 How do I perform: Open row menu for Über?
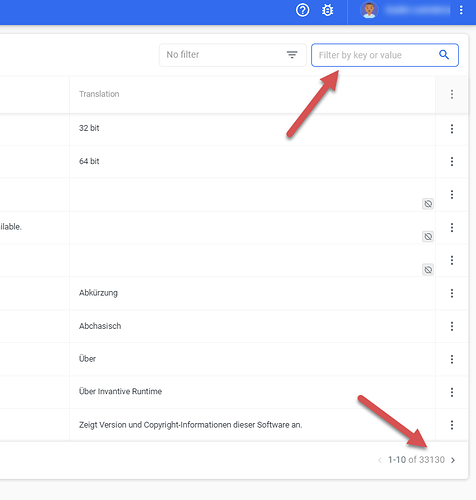(452, 359)
